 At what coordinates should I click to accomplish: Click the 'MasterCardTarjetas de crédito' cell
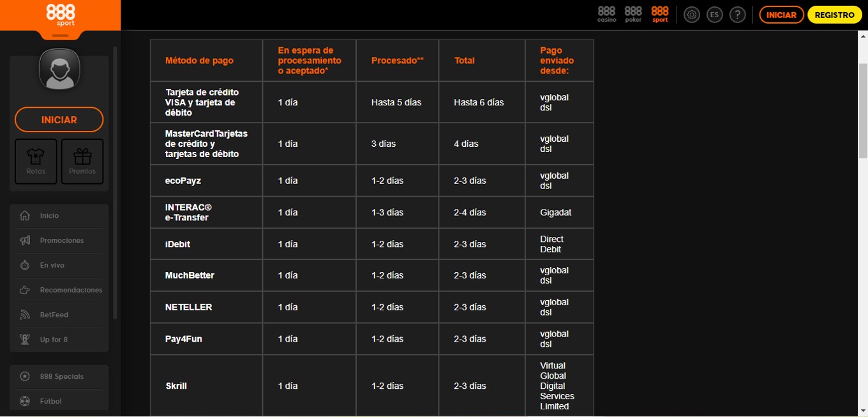pos(206,144)
